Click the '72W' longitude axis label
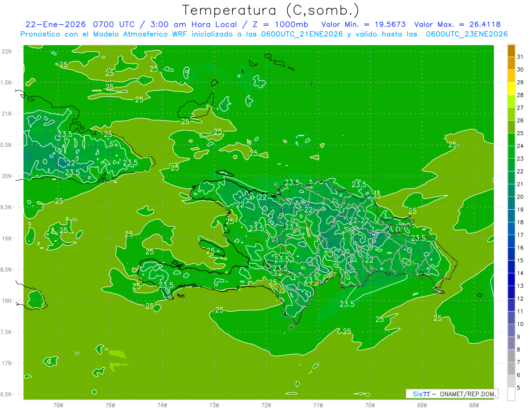Viewport: 532px width, 411px height. tap(266, 405)
